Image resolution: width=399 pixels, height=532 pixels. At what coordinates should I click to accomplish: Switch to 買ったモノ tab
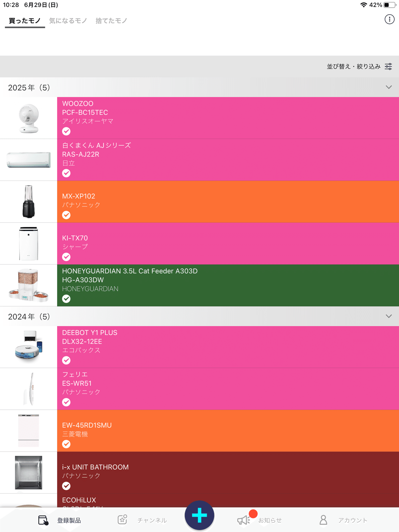(25, 21)
